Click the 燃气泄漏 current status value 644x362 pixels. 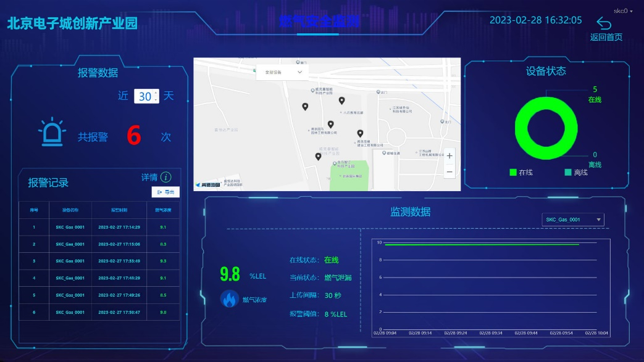pos(338,278)
